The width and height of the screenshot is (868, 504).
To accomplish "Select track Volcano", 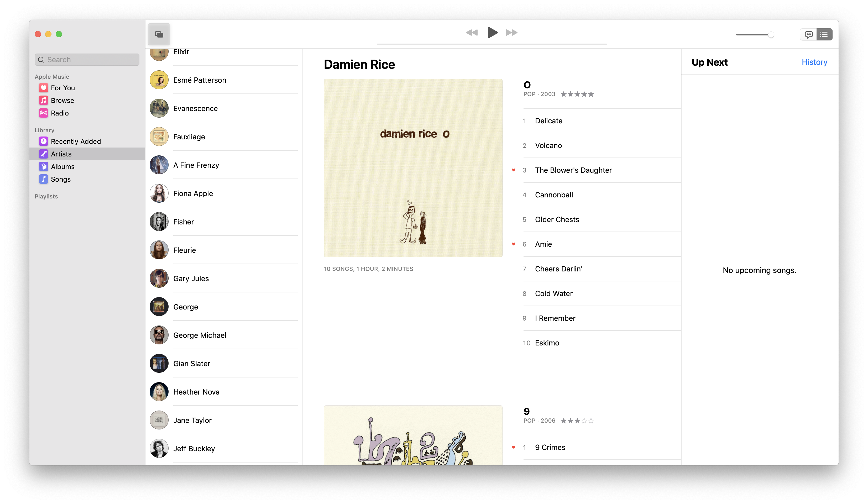I will click(602, 146).
